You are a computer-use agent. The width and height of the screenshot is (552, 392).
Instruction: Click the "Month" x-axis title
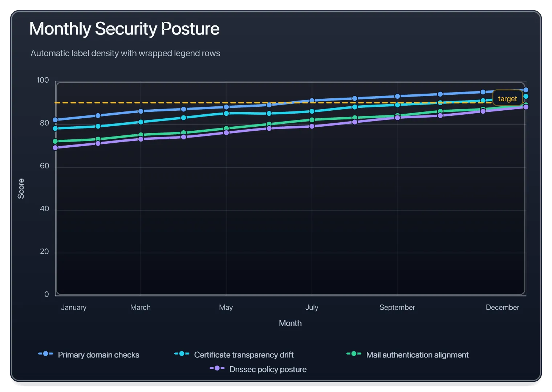point(290,323)
